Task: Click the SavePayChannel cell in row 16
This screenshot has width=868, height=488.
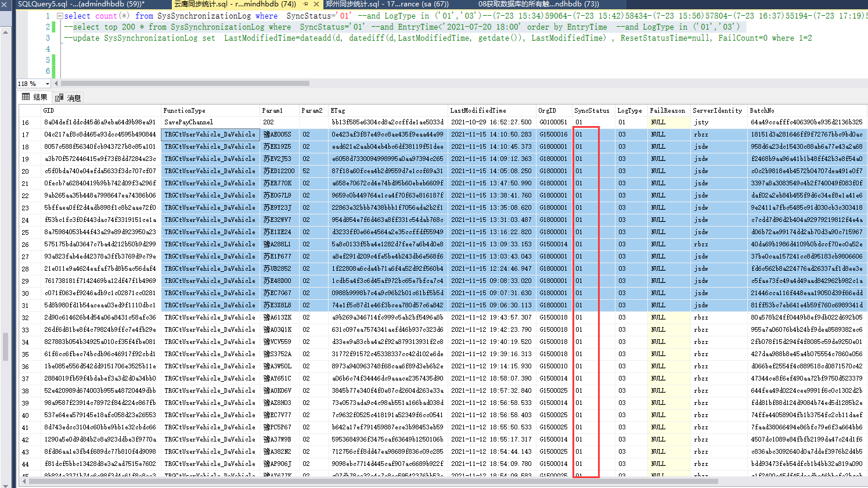Action: (x=189, y=123)
